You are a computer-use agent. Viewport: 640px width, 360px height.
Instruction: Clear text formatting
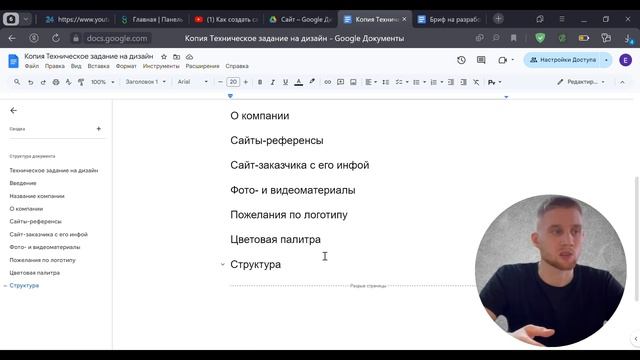tap(476, 82)
